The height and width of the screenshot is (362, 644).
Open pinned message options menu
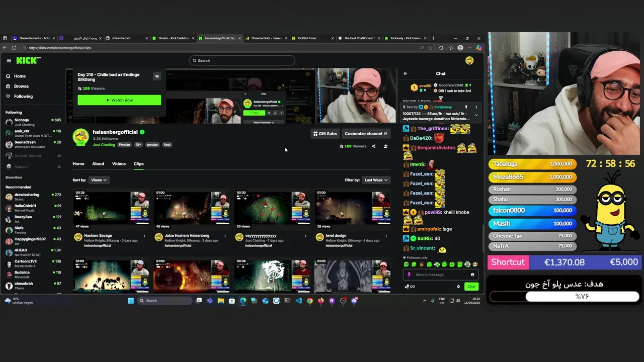476,107
